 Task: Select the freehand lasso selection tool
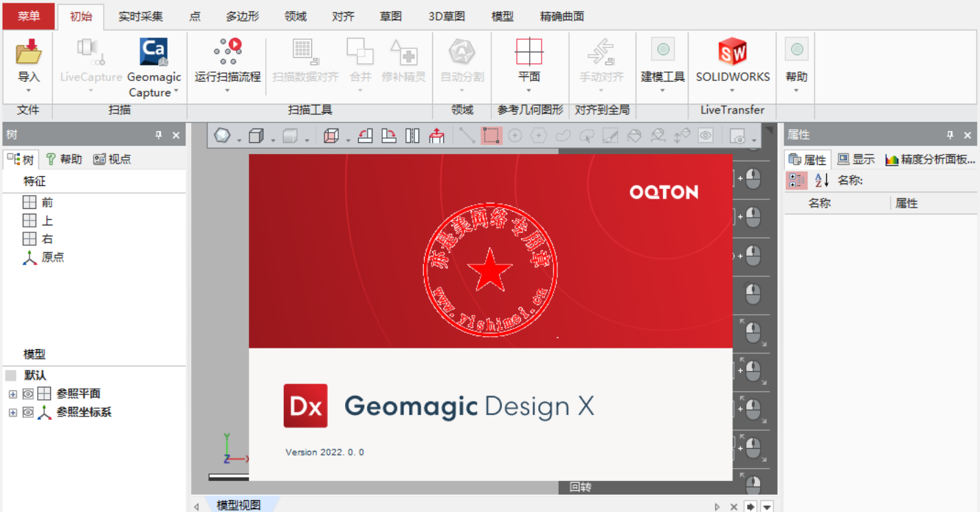pos(563,136)
